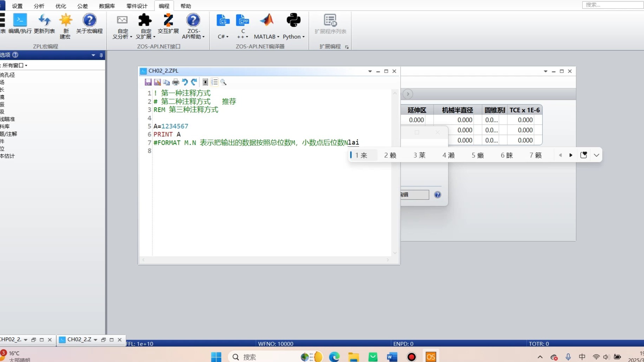Image resolution: width=644 pixels, height=362 pixels.
Task: Open the MATLAB template menu
Action: (x=267, y=26)
